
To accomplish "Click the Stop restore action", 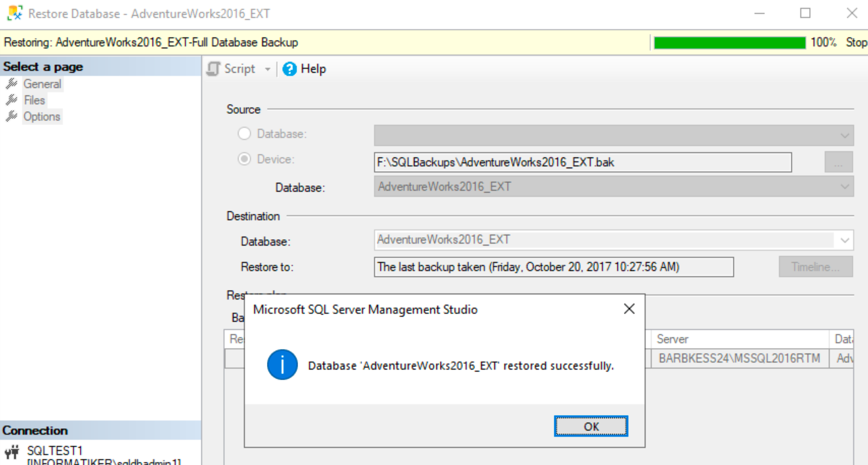I will [856, 42].
